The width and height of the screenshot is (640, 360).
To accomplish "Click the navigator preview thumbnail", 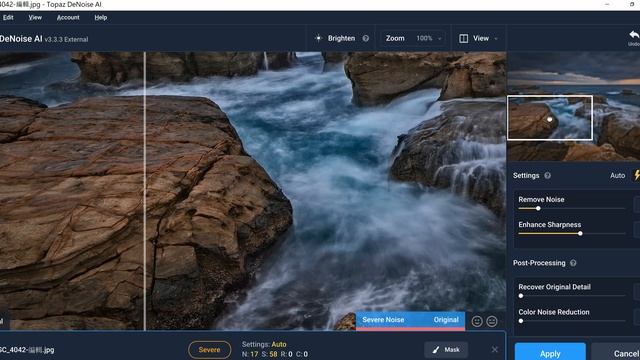I will click(x=573, y=106).
